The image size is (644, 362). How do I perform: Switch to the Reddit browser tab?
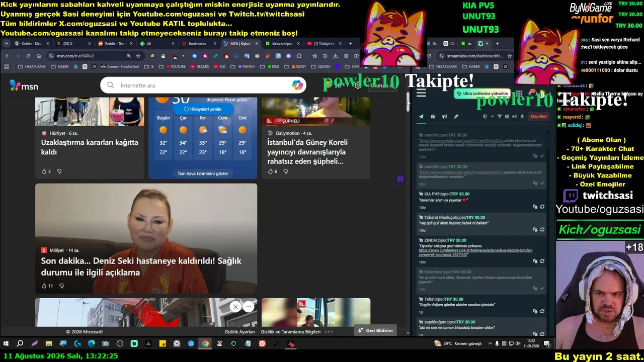[114, 44]
